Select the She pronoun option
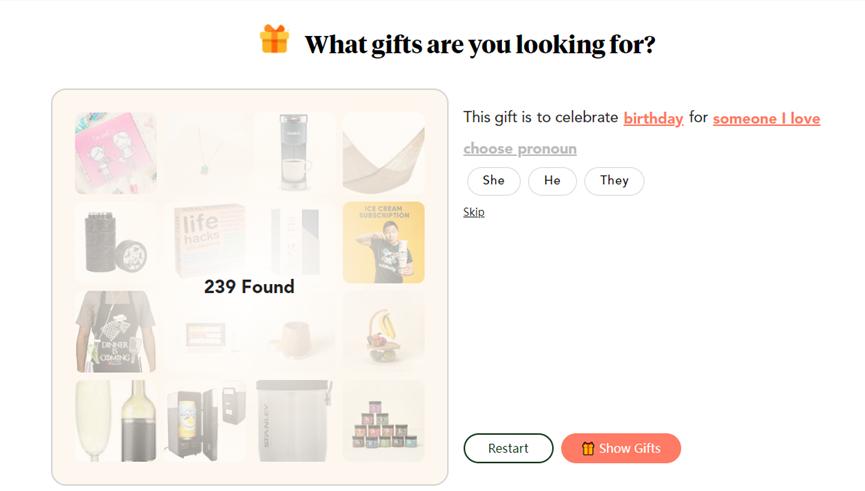 point(493,181)
